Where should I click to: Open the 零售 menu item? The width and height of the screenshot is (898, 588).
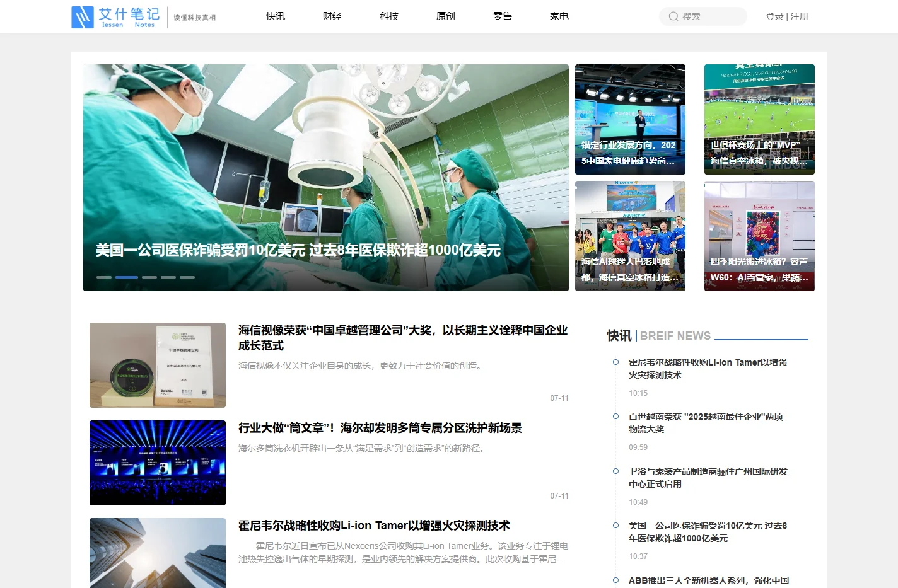tap(503, 16)
